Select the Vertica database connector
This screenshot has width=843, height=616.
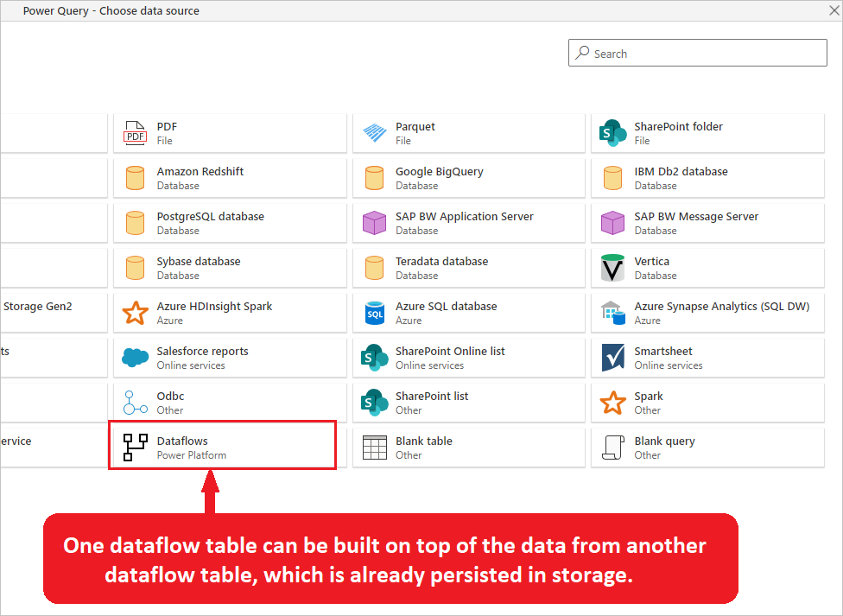(x=707, y=267)
